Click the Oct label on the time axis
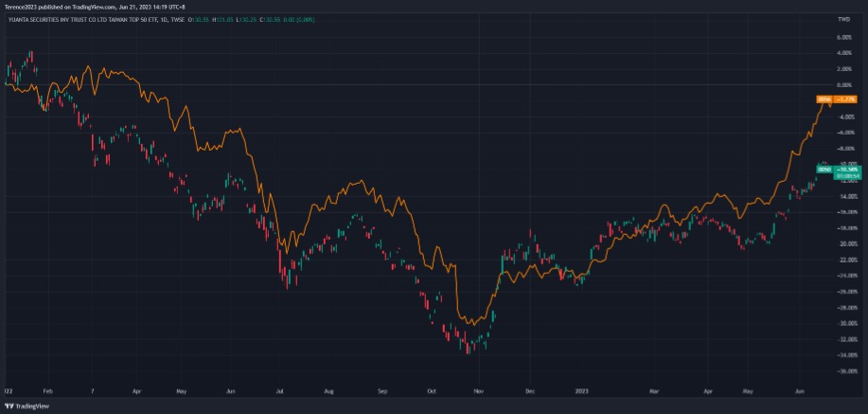Image resolution: width=868 pixels, height=414 pixels. click(x=432, y=390)
